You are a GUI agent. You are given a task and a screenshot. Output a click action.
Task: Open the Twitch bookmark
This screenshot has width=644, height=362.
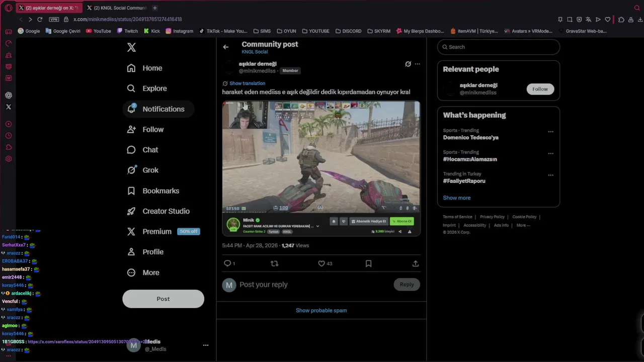(x=127, y=31)
